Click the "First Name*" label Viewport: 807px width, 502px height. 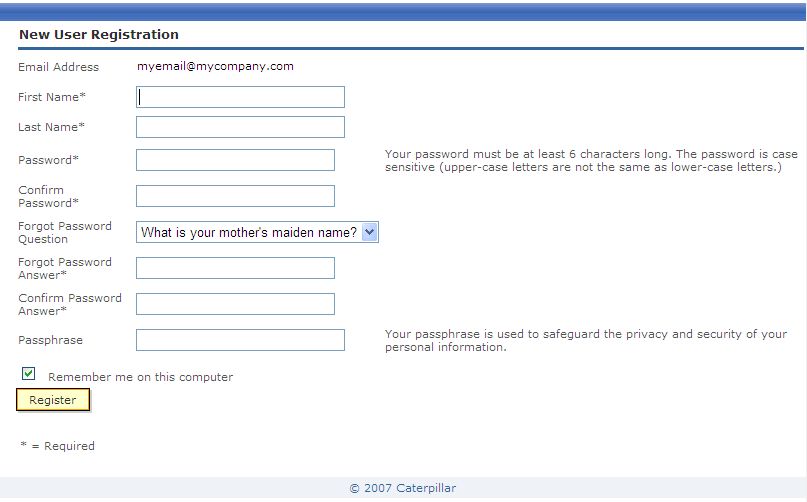tap(52, 97)
